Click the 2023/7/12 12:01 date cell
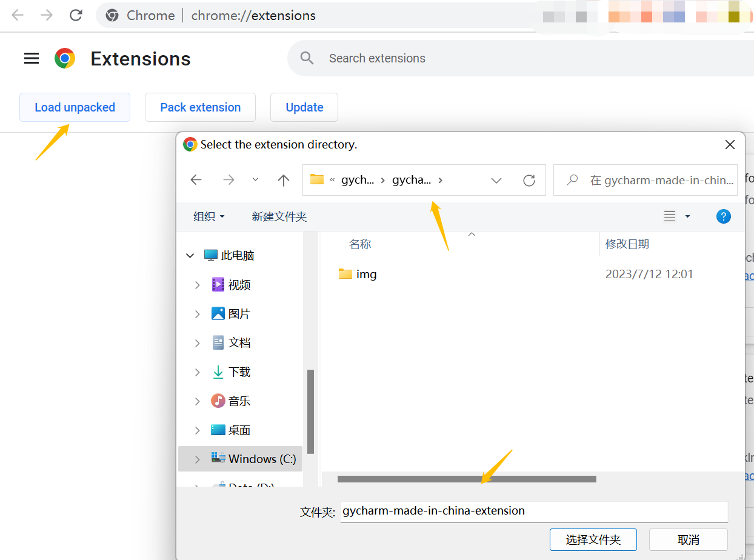754x560 pixels. click(649, 274)
